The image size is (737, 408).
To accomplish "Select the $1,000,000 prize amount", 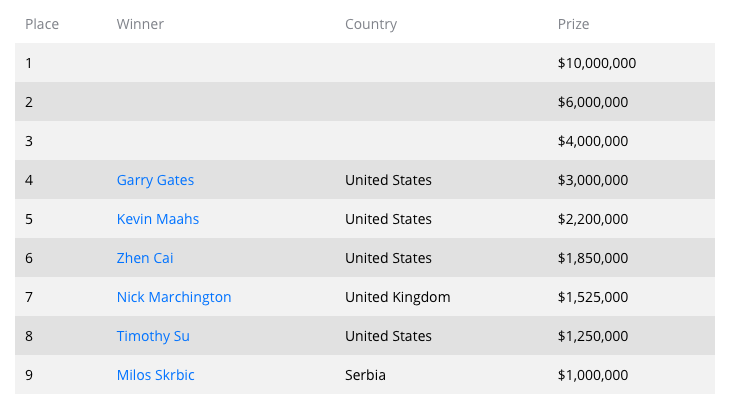I will (x=593, y=375).
